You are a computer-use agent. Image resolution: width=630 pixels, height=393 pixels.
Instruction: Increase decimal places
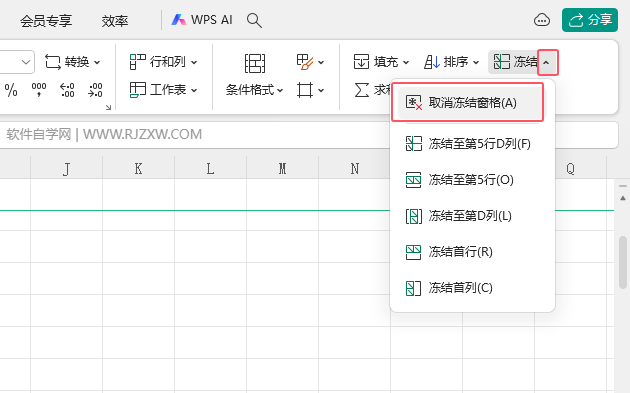pos(67,90)
